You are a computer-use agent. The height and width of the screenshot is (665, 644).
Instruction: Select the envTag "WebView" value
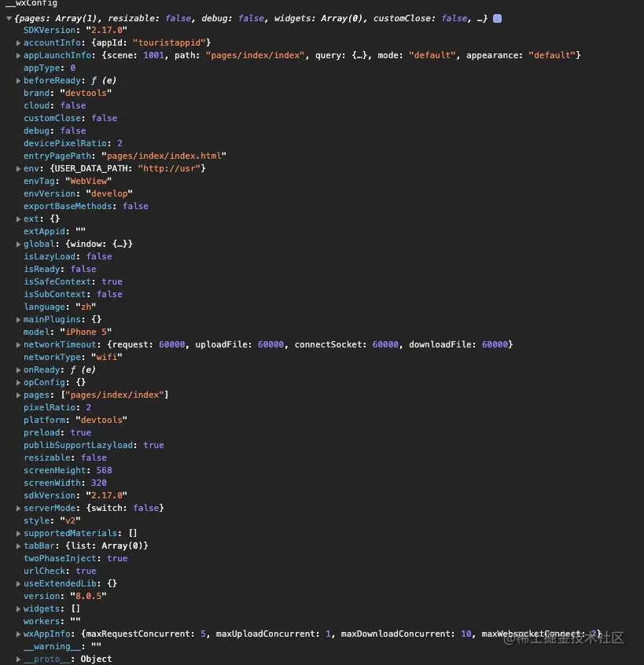(88, 181)
